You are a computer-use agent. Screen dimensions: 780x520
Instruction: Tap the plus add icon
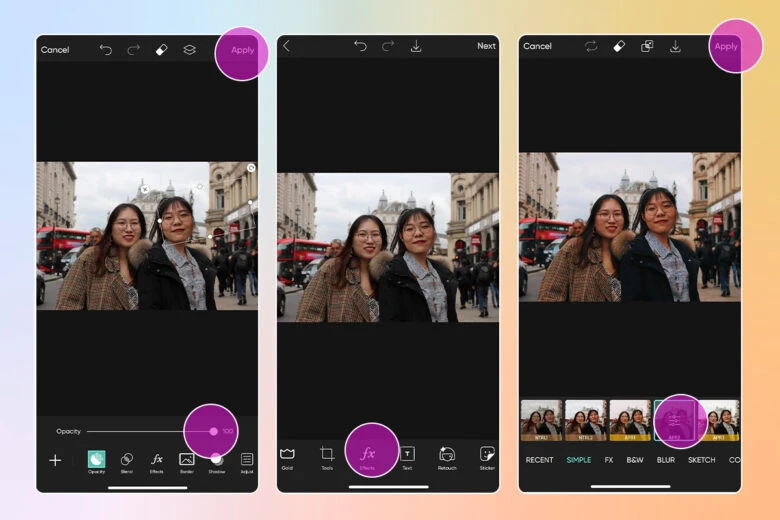pyautogui.click(x=55, y=460)
